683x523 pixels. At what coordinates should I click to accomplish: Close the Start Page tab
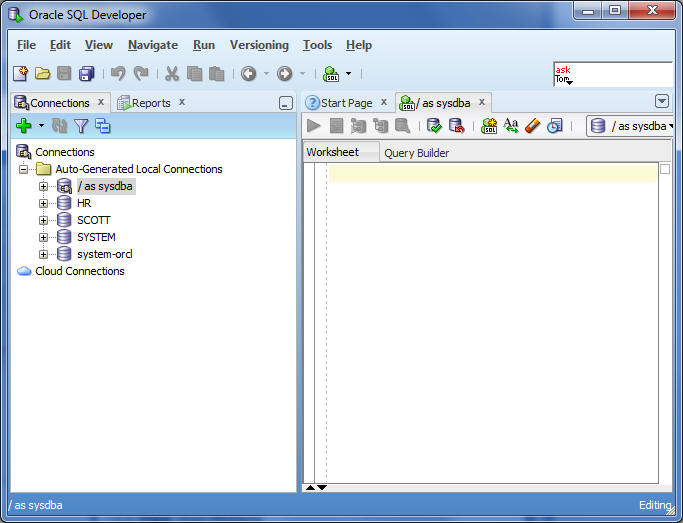click(384, 102)
